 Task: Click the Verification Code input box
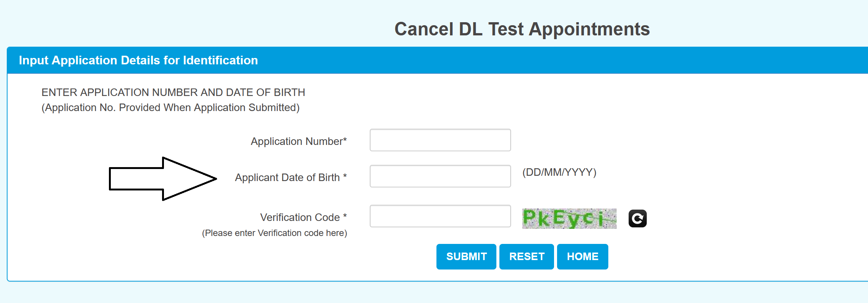pyautogui.click(x=439, y=216)
